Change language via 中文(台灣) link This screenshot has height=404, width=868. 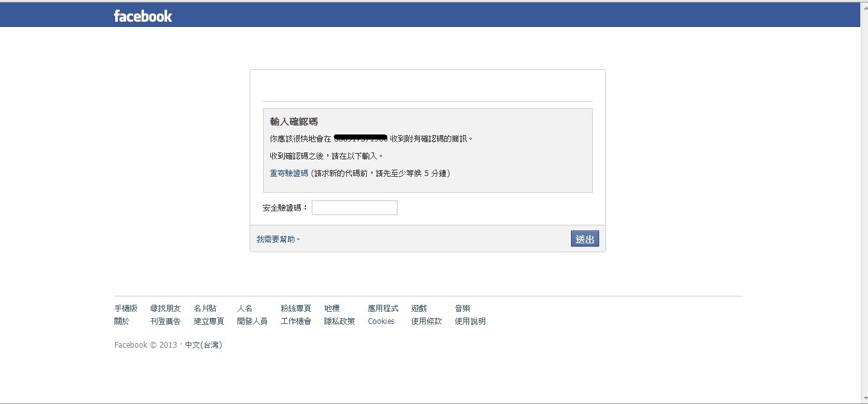[x=204, y=345]
